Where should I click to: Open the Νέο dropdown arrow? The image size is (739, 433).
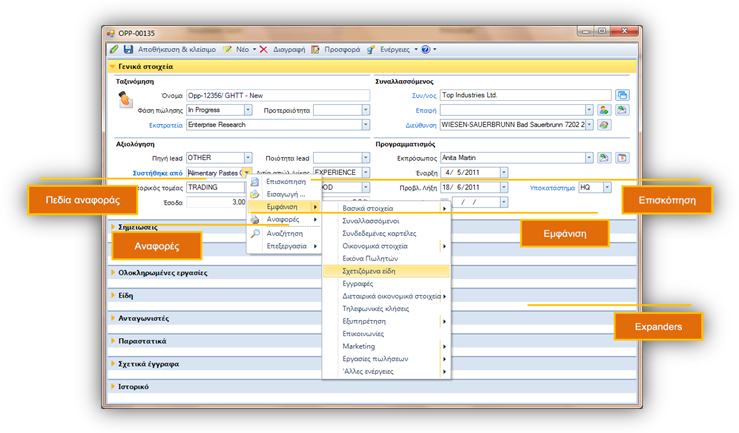[x=255, y=49]
